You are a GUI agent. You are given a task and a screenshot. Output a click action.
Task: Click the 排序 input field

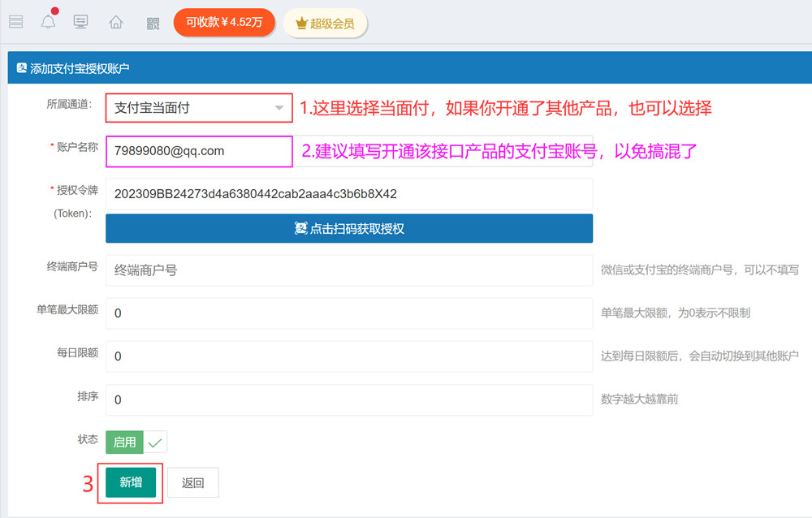(349, 399)
